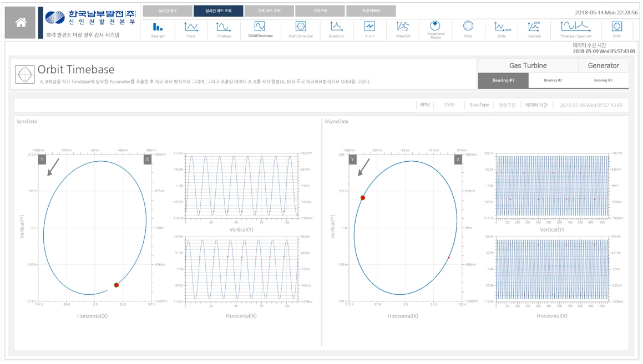The image size is (643, 364).
Task: Open the X vs Y chart
Action: click(x=369, y=29)
